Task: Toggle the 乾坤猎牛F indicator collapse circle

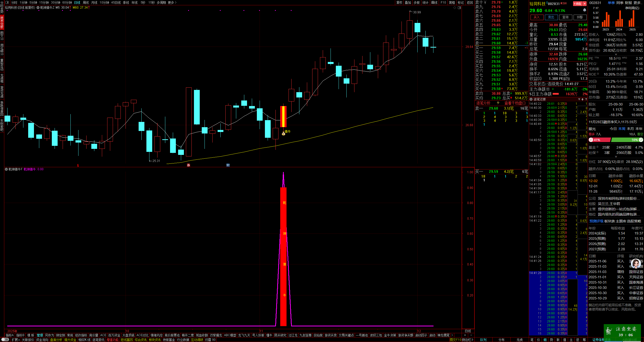Action: 6,169
